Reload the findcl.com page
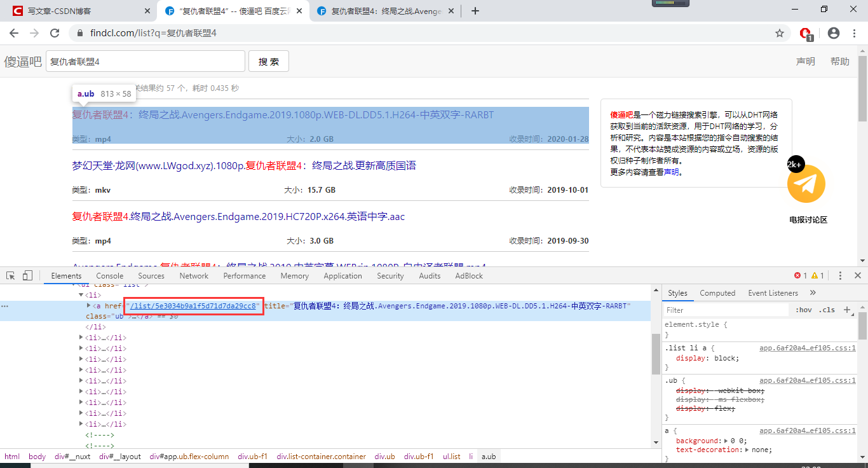 55,33
